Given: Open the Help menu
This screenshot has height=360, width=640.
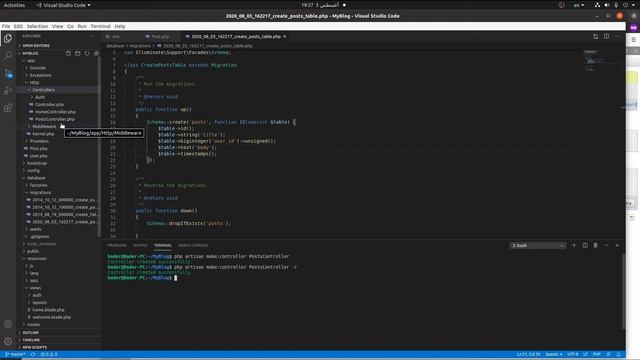Looking at the screenshot, I should [120, 26].
